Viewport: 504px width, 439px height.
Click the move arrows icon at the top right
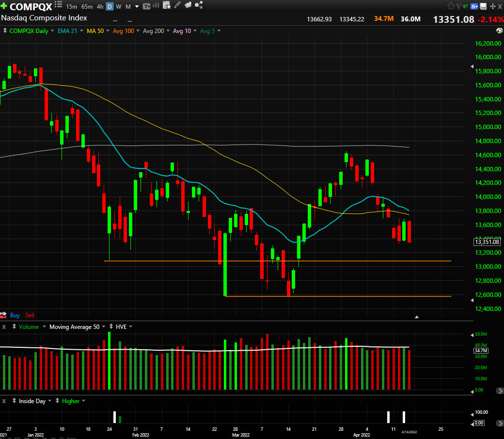pos(492,6)
